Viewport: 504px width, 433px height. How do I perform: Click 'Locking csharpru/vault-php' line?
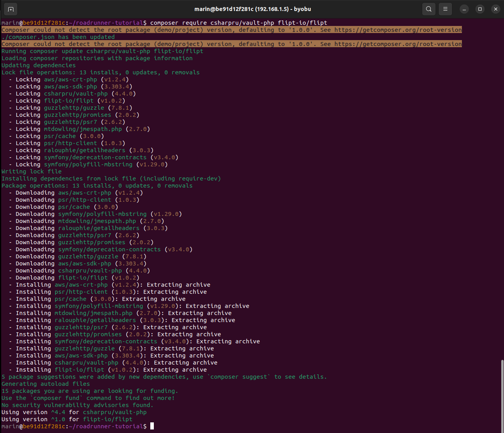72,94
